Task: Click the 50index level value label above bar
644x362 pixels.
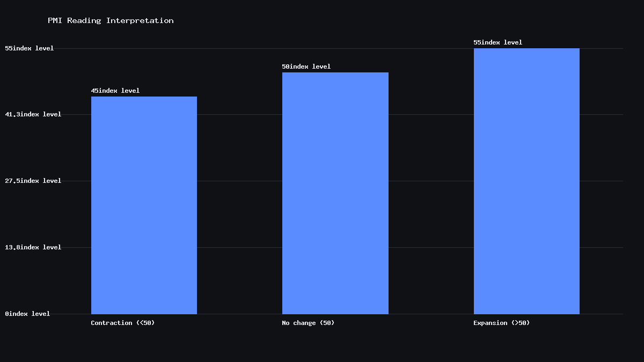Action: pos(306,67)
